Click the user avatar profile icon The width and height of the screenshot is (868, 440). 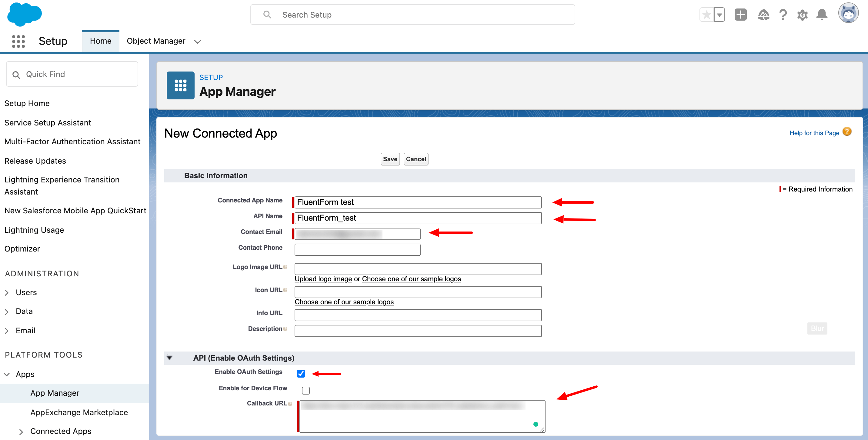point(848,13)
